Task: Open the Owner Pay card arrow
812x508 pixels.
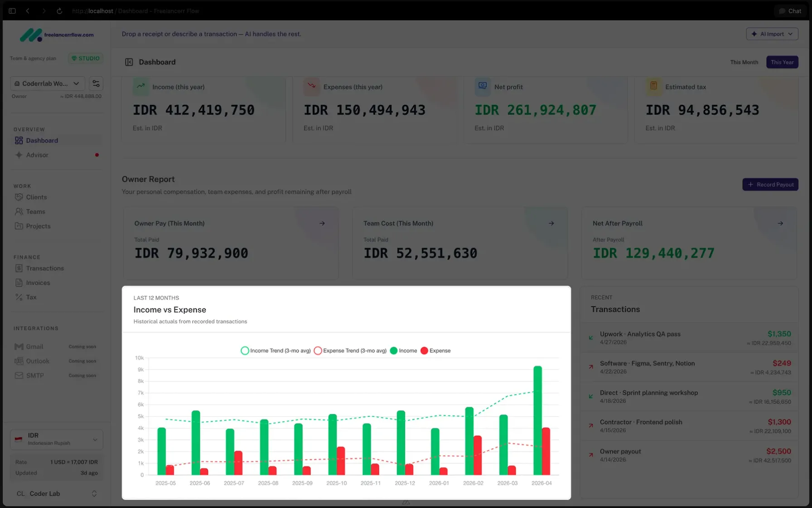Action: pos(322,223)
